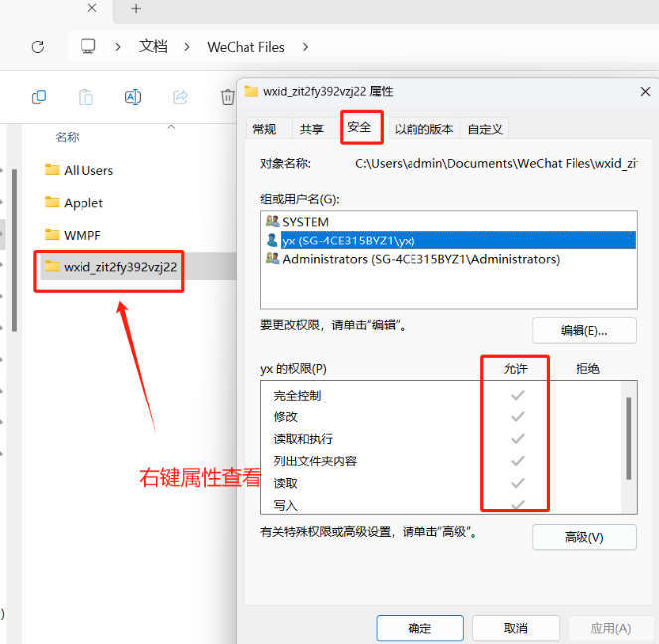Click the Copy icon in Explorer toolbar
Viewport: 659px width, 644px height.
pyautogui.click(x=39, y=97)
